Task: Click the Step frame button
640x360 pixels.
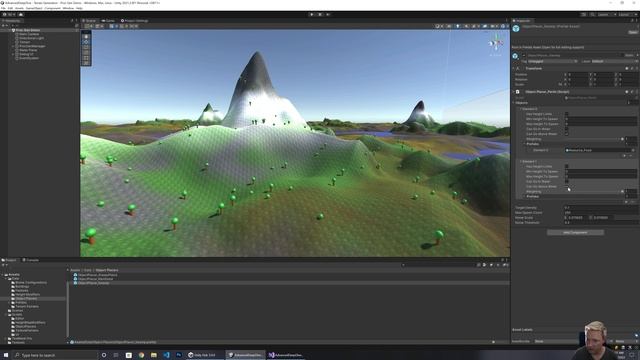Action: coord(328,14)
